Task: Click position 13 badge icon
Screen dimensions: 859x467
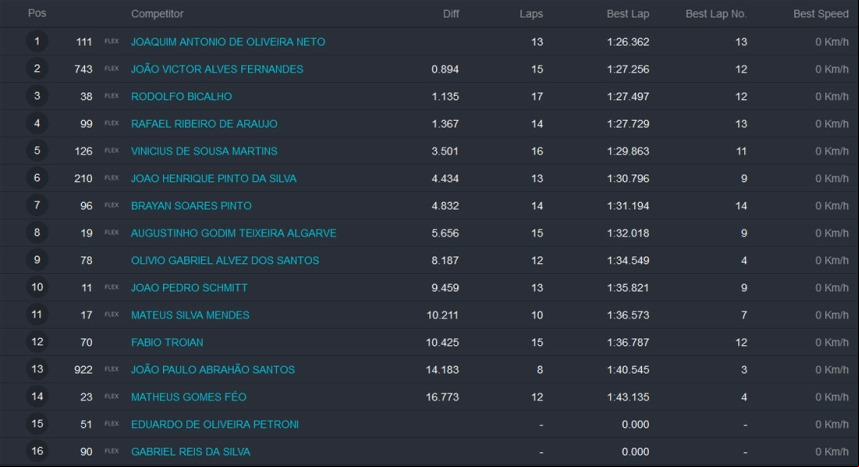Action: 37,369
